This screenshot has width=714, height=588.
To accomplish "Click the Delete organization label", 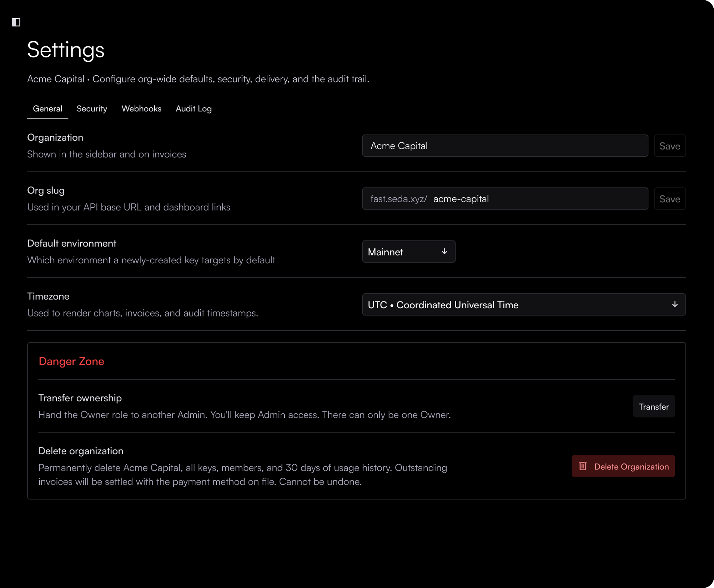I will coord(81,451).
